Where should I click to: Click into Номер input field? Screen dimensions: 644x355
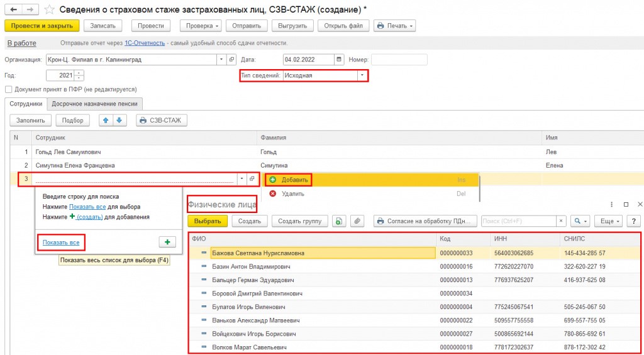pyautogui.click(x=399, y=60)
